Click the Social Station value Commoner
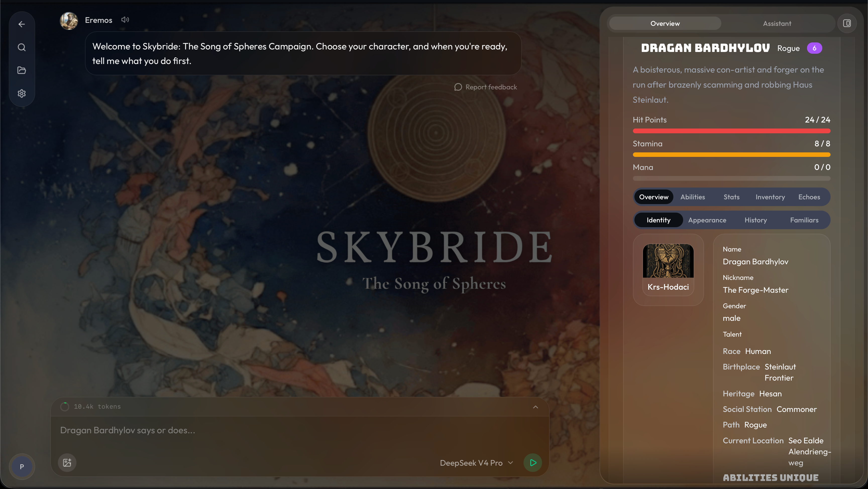The width and height of the screenshot is (868, 489). point(797,409)
